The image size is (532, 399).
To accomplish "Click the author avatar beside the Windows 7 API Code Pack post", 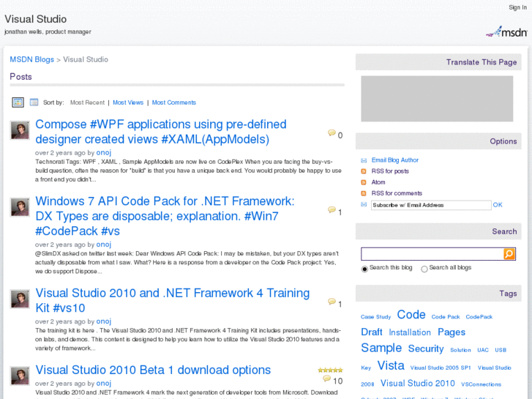I will [x=20, y=206].
